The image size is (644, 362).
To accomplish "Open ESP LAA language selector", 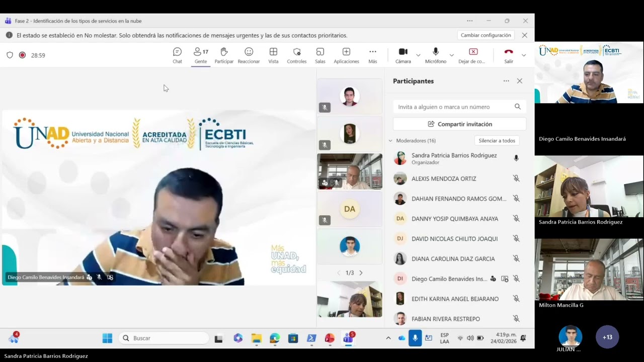I will 444,338.
